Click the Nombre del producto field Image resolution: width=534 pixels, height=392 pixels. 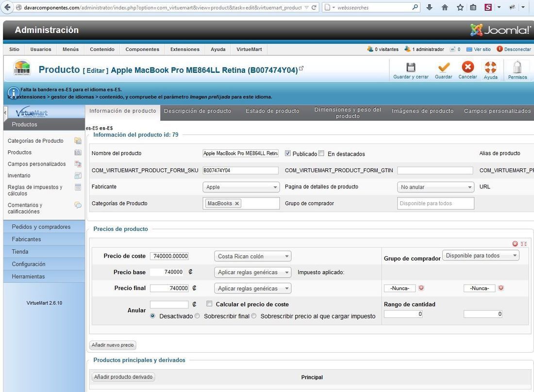(x=240, y=153)
